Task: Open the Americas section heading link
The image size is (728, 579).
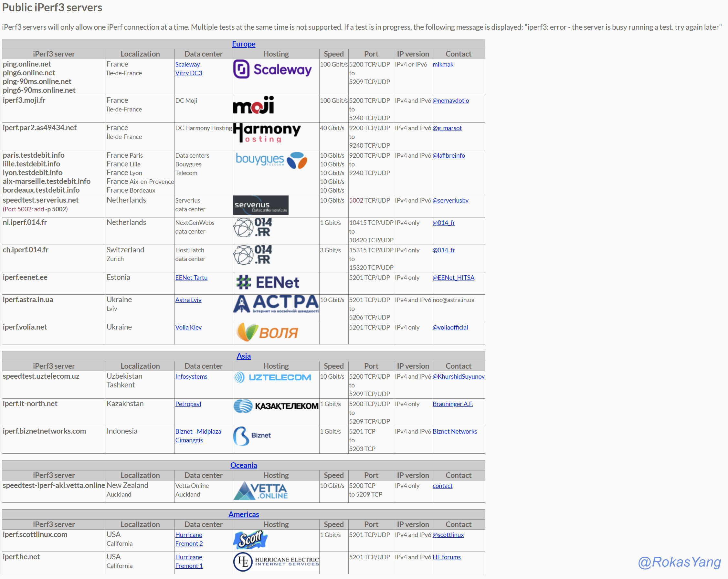Action: [x=243, y=514]
